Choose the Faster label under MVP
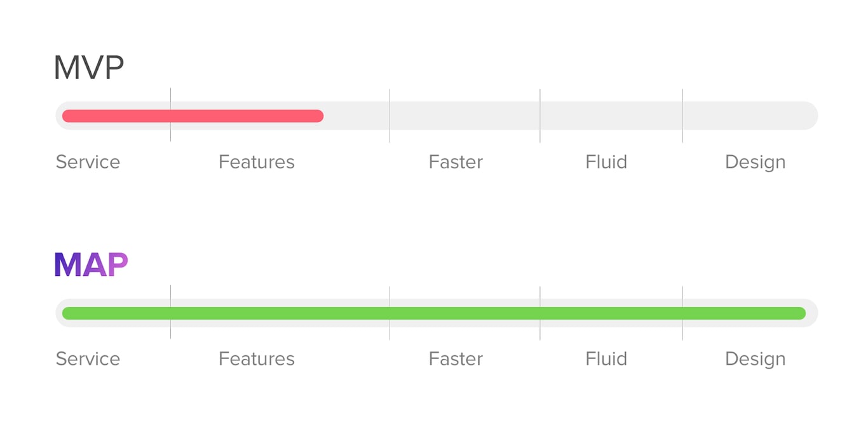The width and height of the screenshot is (868, 436). pyautogui.click(x=456, y=162)
